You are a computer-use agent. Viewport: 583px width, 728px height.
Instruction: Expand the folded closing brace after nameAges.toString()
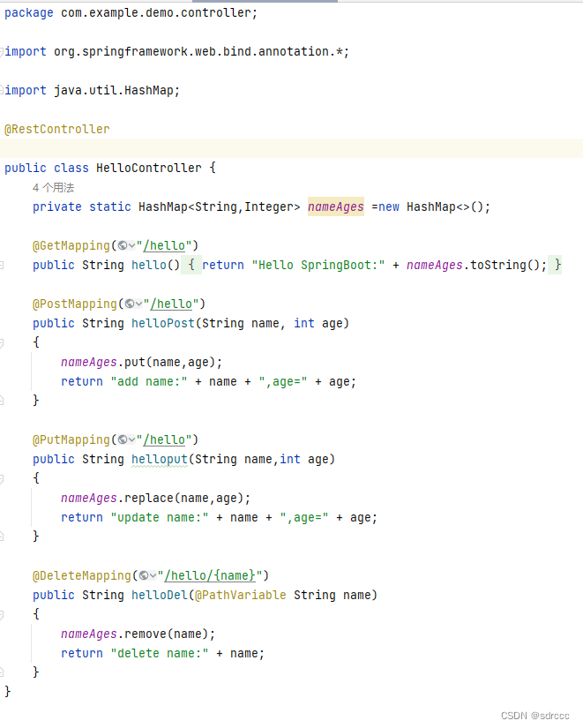point(555,265)
